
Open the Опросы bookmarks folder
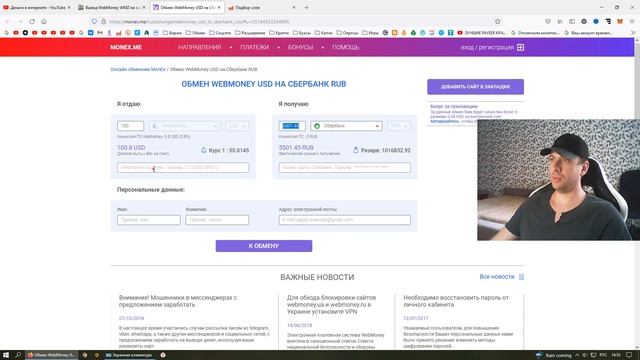click(x=347, y=33)
